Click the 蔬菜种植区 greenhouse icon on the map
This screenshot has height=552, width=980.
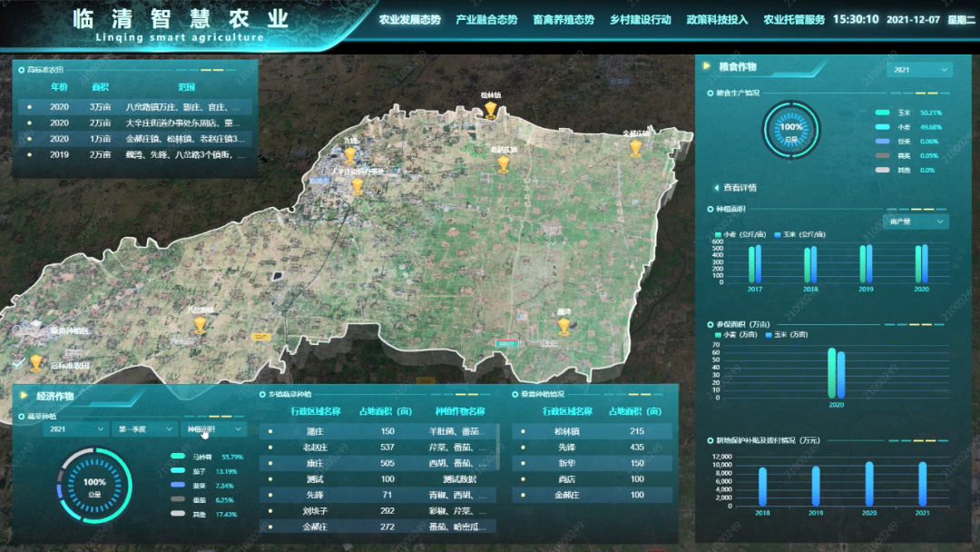click(x=33, y=330)
